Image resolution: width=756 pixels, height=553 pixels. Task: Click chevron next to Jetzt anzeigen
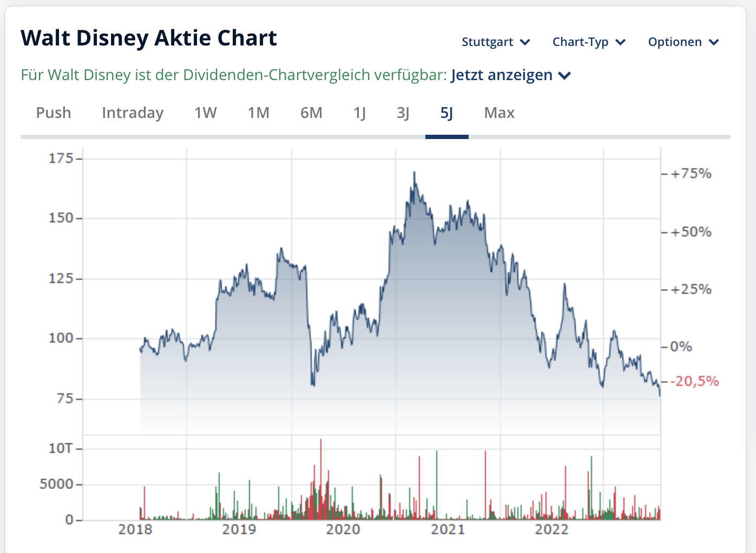(564, 75)
